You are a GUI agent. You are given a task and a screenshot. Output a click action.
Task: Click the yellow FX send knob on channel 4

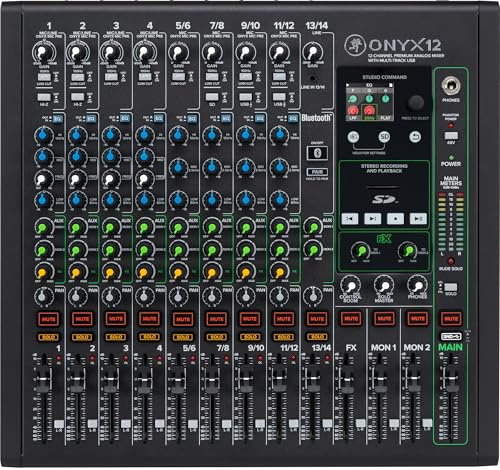145,272
